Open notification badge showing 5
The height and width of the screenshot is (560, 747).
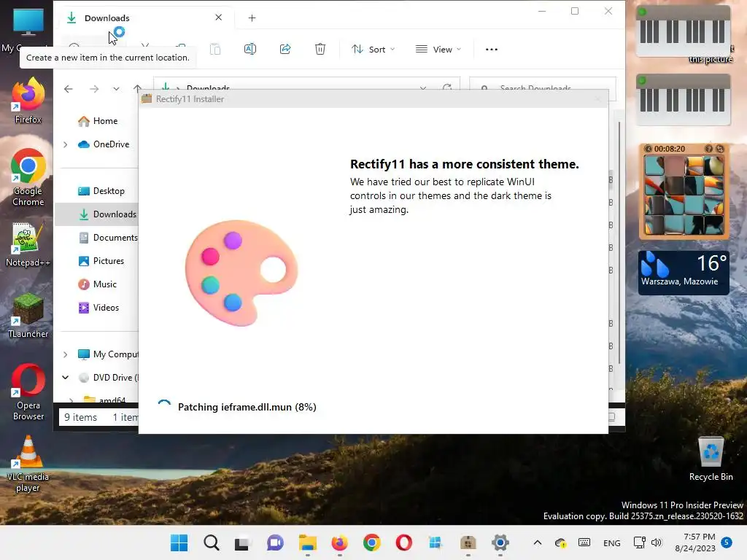pos(727,542)
